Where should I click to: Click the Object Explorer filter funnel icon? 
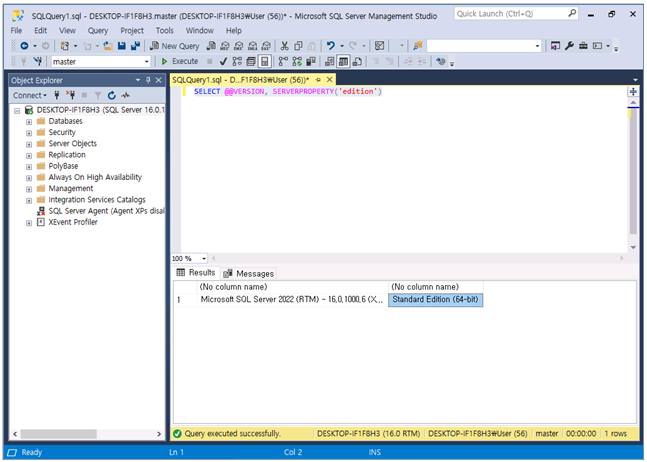98,95
